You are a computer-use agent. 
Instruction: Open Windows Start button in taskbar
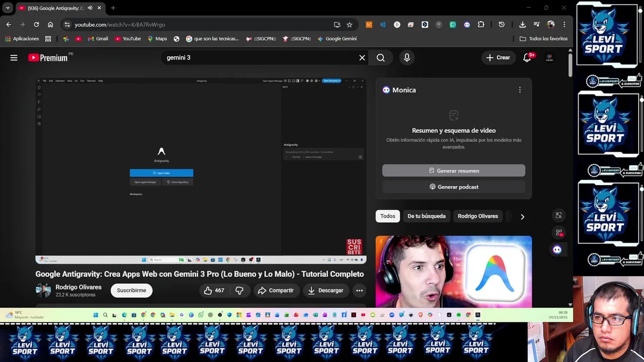click(96, 315)
